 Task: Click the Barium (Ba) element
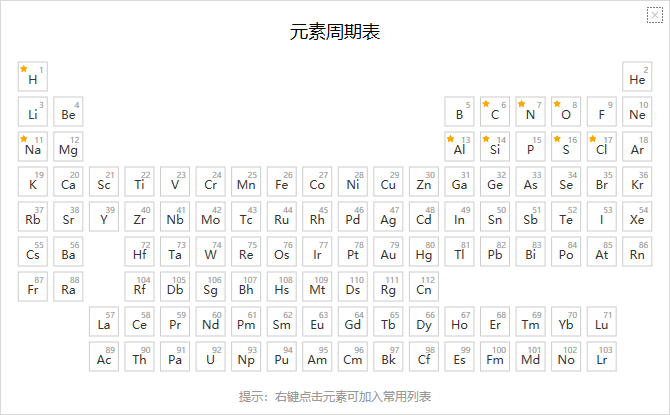[x=68, y=252]
